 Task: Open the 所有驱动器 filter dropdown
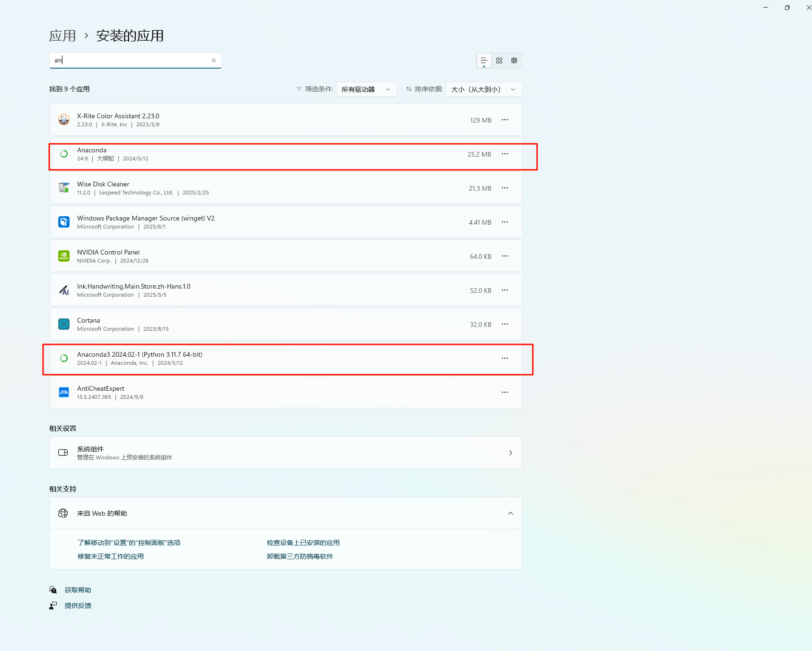coord(366,89)
